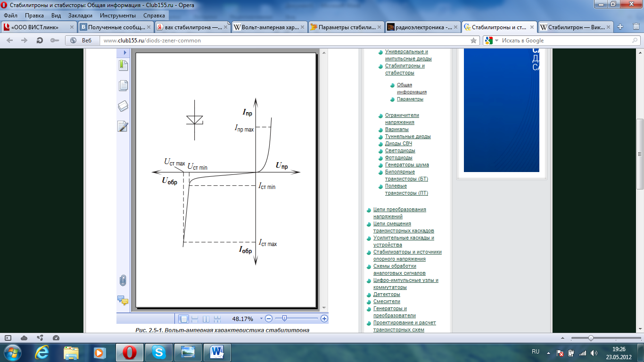Zoom out the PDF with minus button

pos(269,319)
